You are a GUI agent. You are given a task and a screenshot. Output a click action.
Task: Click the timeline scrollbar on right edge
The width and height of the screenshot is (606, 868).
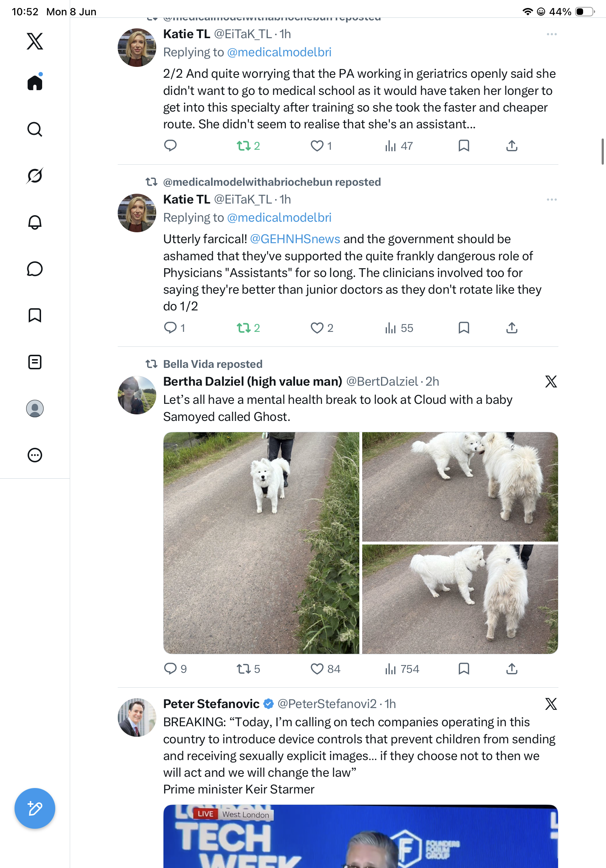click(603, 152)
